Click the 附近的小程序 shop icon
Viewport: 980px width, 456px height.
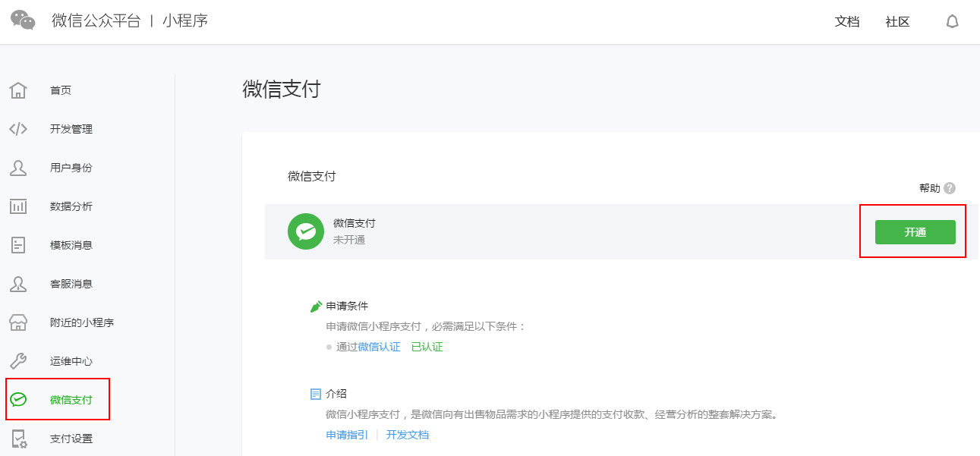[x=17, y=322]
